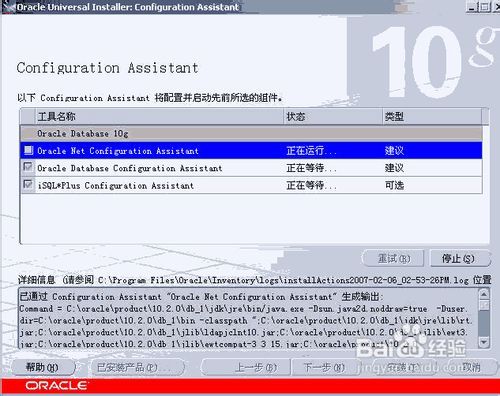Image resolution: width=500 pixels, height=396 pixels.
Task: Open 帮助(H) help
Action: pos(43,367)
